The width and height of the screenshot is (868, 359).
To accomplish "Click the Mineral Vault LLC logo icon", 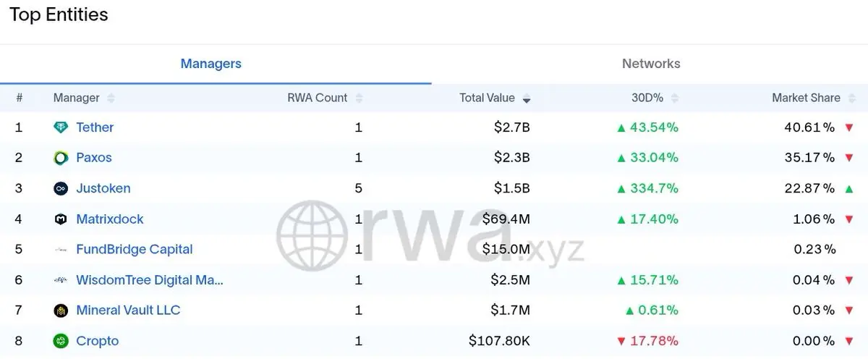I will coord(61,311).
